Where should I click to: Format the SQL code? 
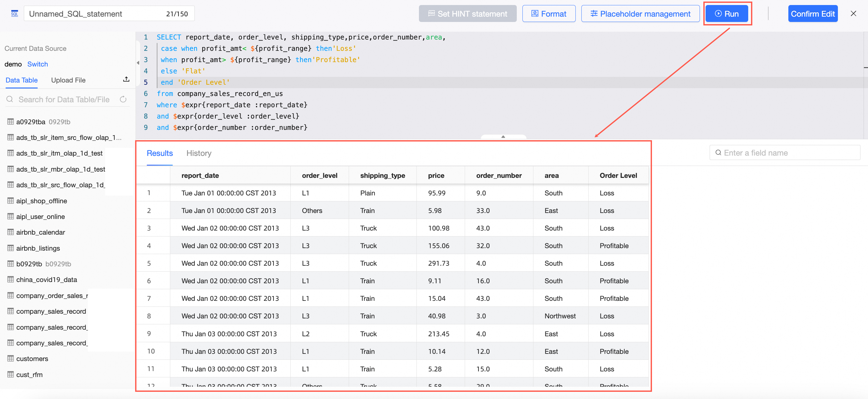click(548, 13)
